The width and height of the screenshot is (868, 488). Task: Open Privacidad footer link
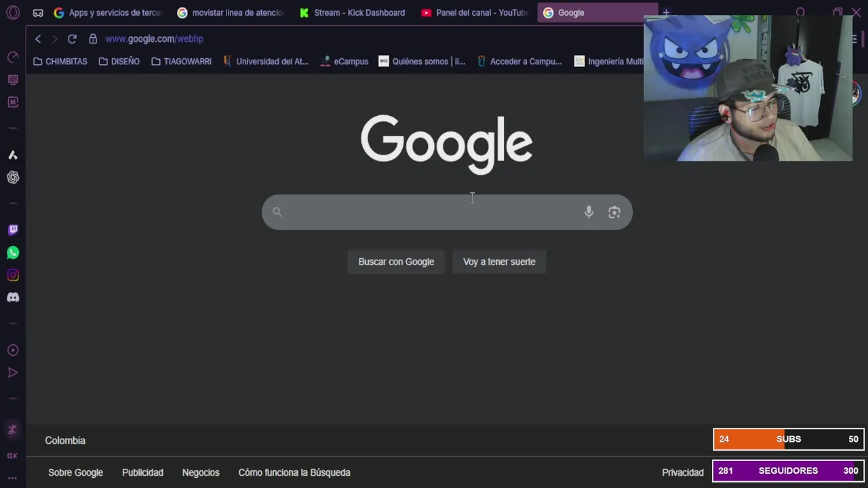coord(683,472)
